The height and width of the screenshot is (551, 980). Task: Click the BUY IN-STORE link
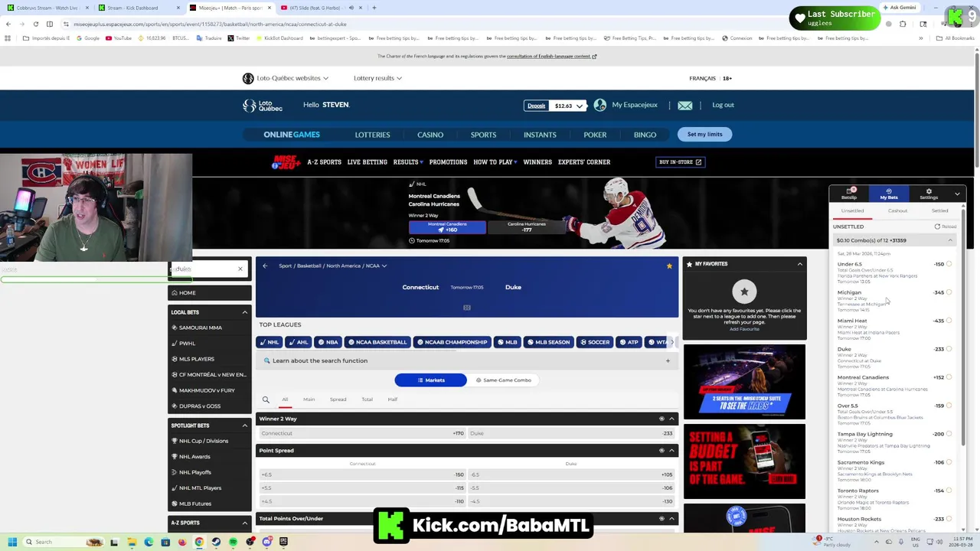click(680, 162)
